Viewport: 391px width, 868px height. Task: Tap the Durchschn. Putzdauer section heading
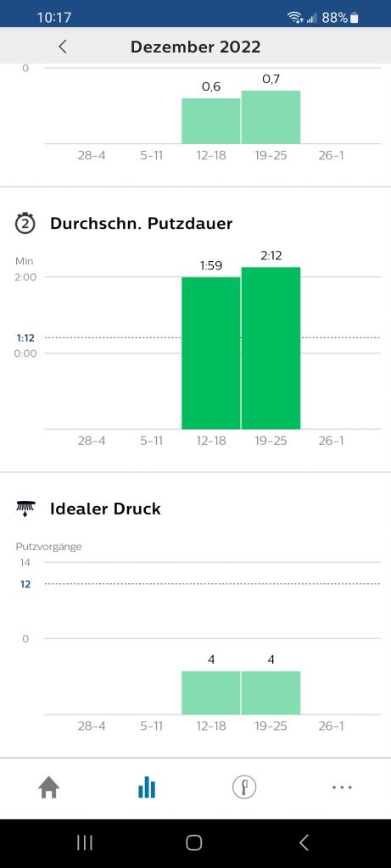point(142,223)
